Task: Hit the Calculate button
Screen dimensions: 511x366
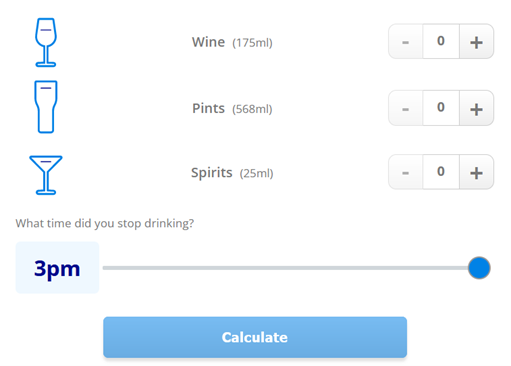Action: [255, 337]
